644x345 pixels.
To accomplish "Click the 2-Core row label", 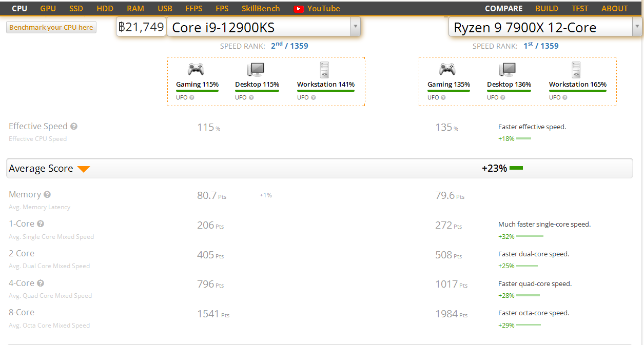I will click(x=22, y=253).
